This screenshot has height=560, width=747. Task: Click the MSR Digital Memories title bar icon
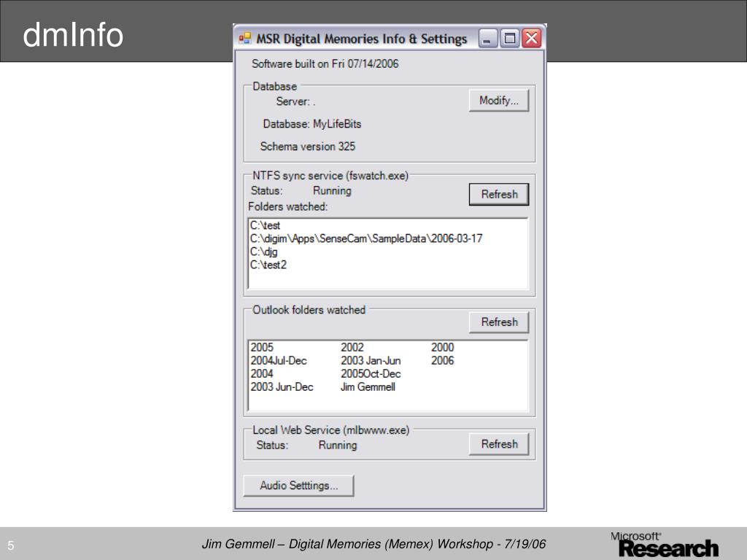(x=245, y=39)
